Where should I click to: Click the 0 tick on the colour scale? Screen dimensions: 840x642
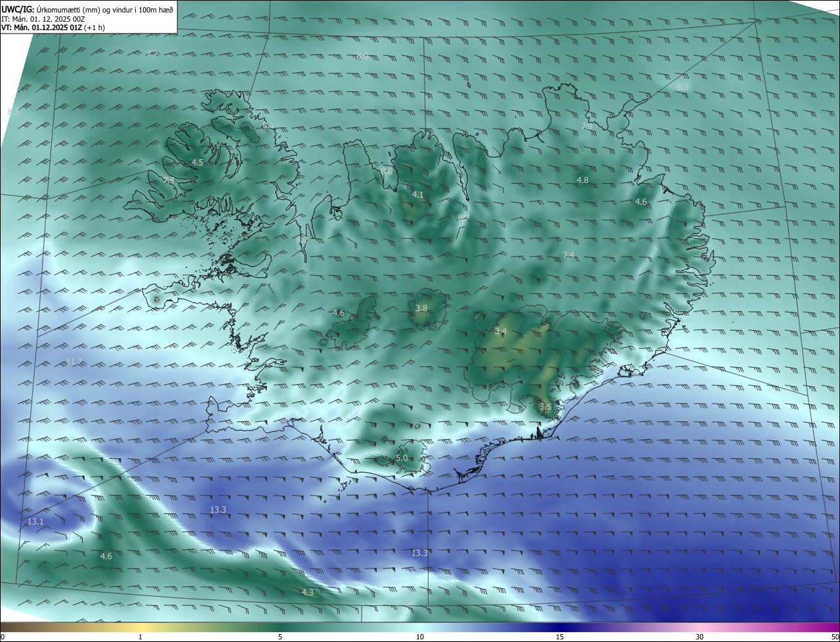point(3,637)
